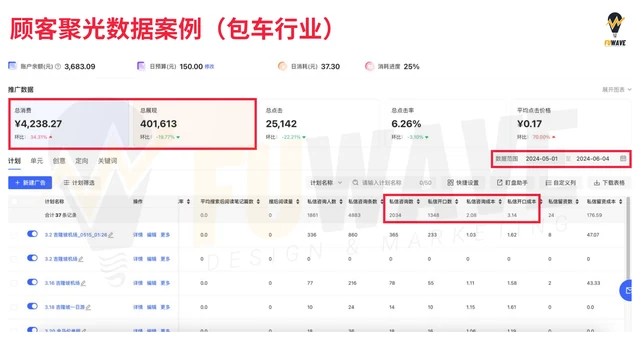Tick the select-all checkbox in the table header

click(14, 202)
